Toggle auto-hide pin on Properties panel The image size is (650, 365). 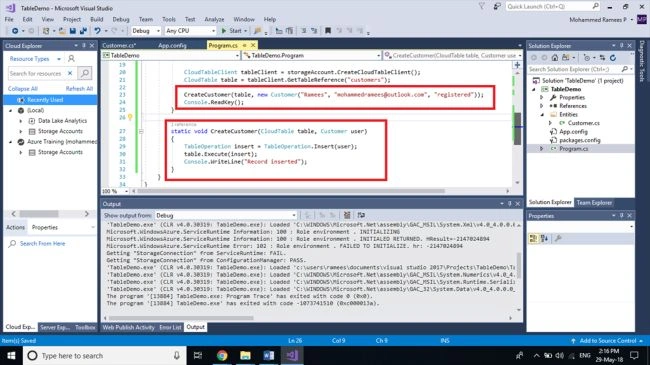click(621, 216)
